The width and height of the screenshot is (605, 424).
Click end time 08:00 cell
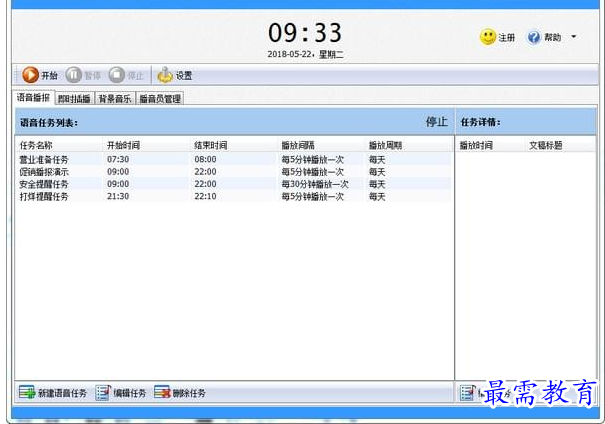click(x=205, y=159)
